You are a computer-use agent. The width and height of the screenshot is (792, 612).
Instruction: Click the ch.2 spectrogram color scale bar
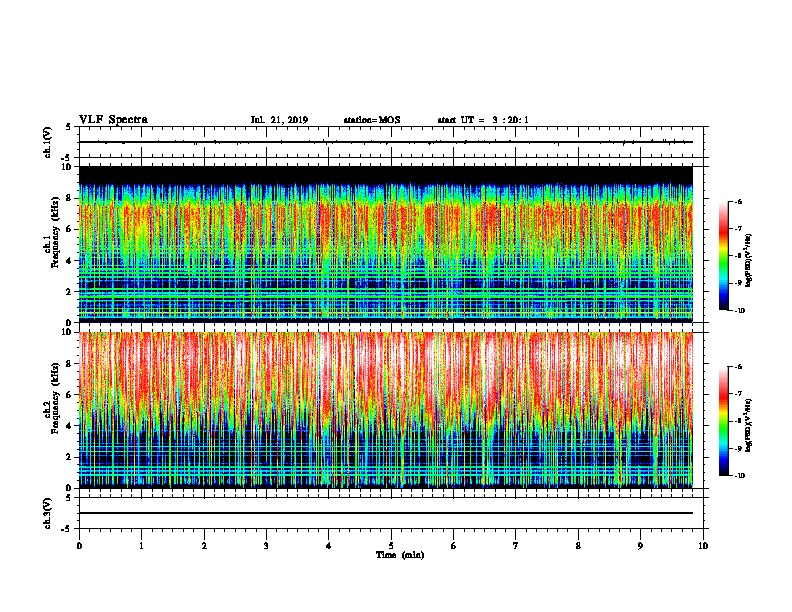[x=724, y=421]
